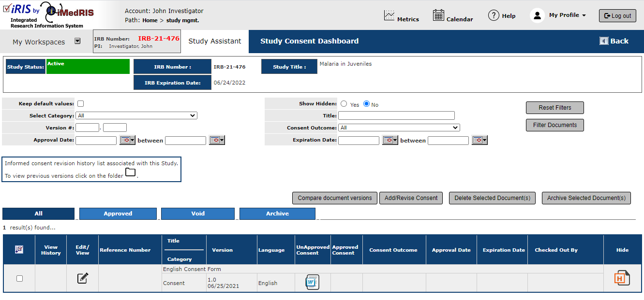Image resolution: width=644 pixels, height=300 pixels.
Task: Click the Back arrow icon
Action: pos(604,41)
